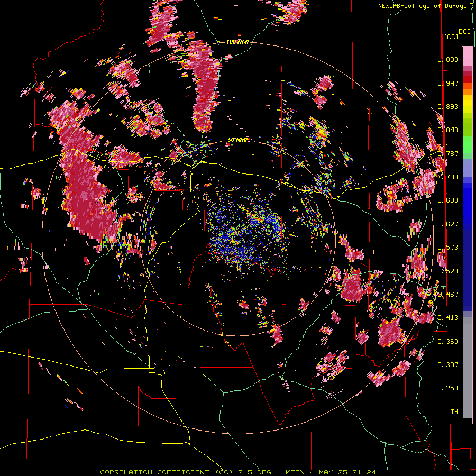Click the DCC label above the legend
The width and height of the screenshot is (476, 476).
coord(465,32)
